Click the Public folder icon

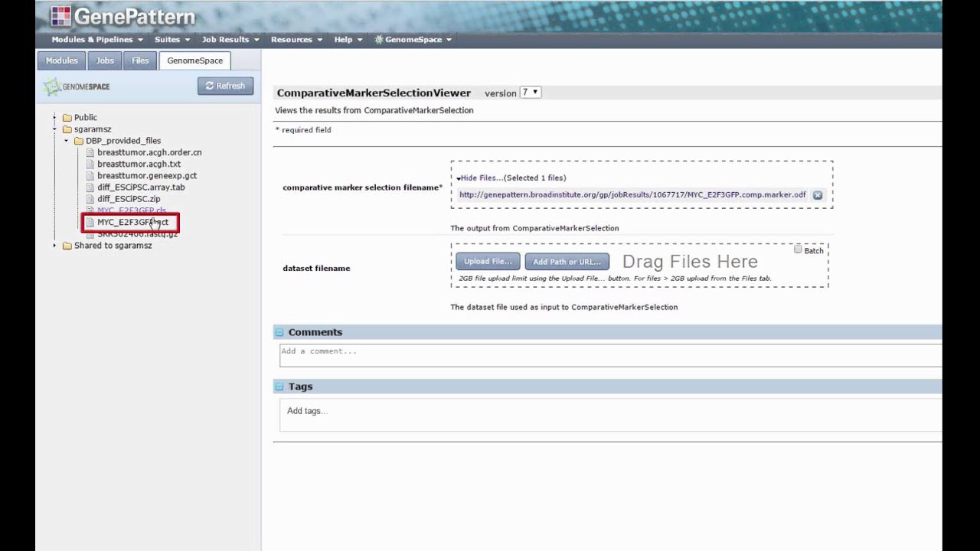67,118
